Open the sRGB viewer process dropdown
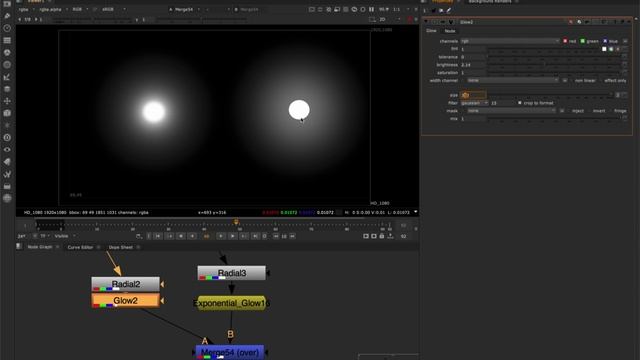Image resolution: width=640 pixels, height=360 pixels. (113, 9)
